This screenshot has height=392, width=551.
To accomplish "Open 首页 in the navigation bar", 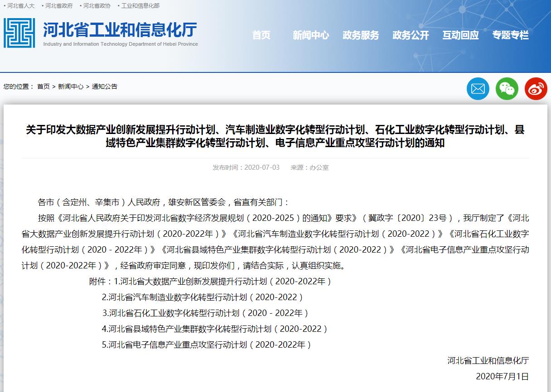I will pos(261,35).
